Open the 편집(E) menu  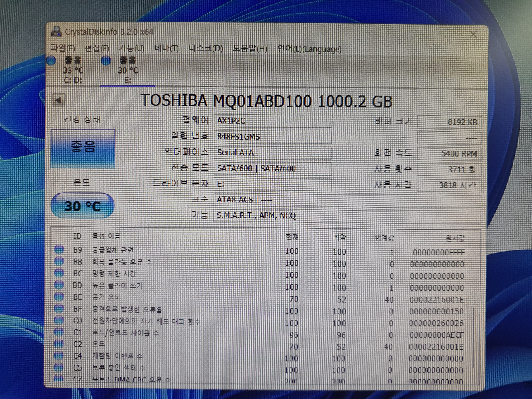point(97,49)
